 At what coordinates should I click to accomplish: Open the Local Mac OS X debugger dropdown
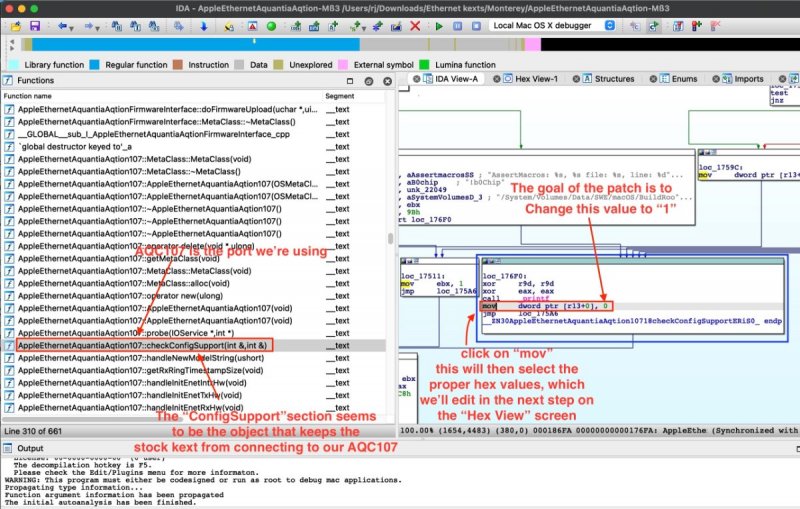(552, 25)
